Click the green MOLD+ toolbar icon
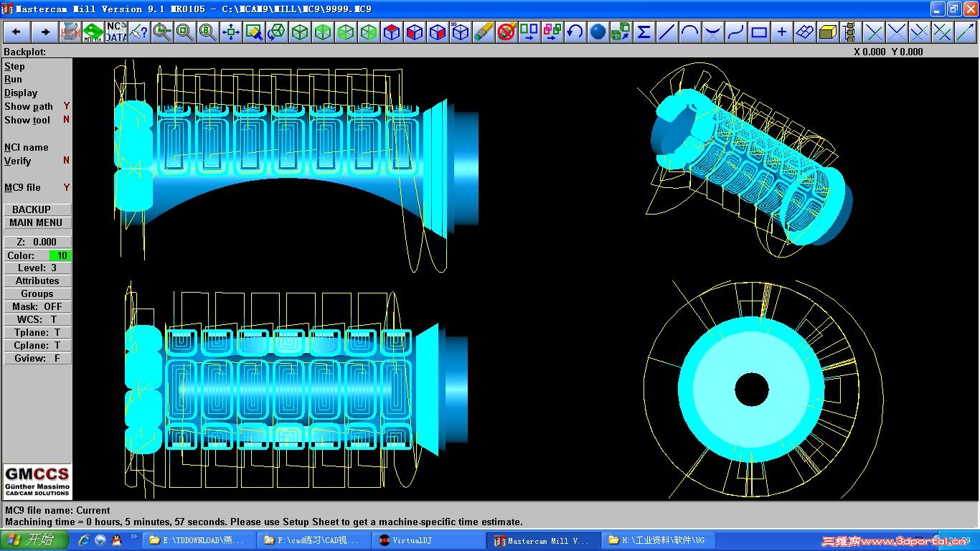Screen dimensions: 980x551 click(x=93, y=32)
